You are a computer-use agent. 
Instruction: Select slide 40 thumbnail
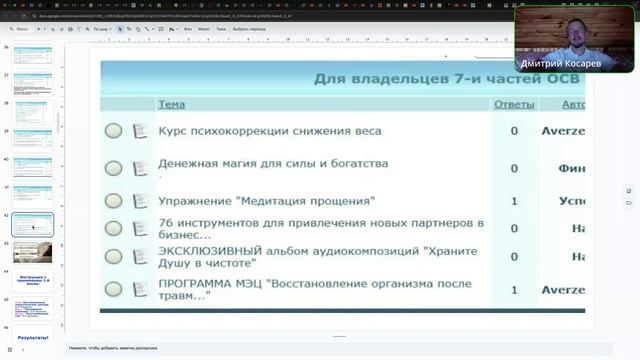coord(33,168)
